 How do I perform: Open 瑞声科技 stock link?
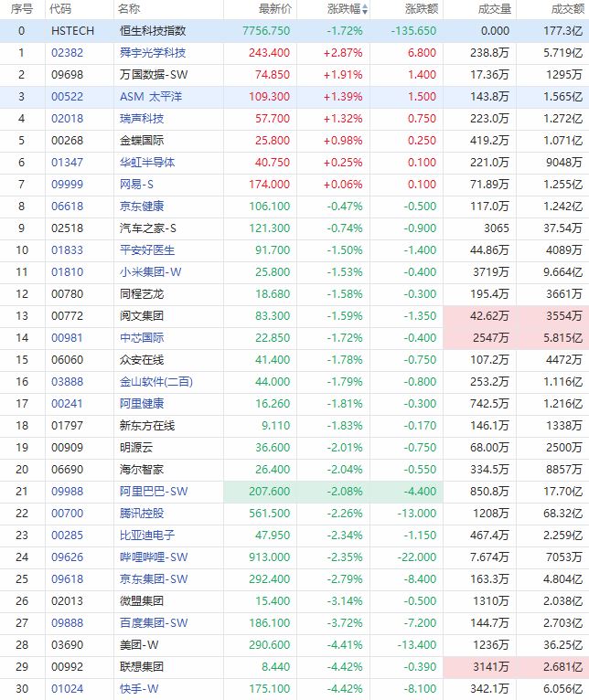(142, 118)
